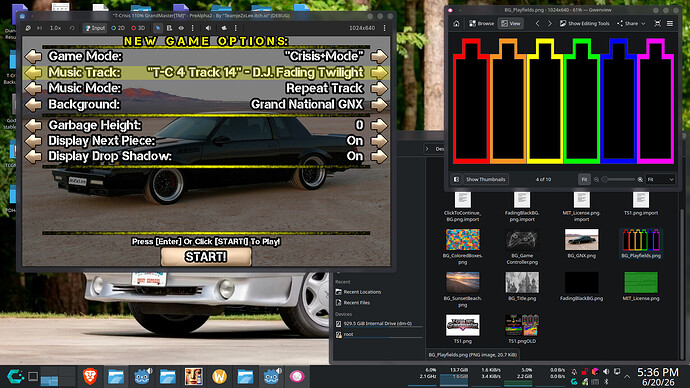Mute game audio with speaker icon

point(209,28)
